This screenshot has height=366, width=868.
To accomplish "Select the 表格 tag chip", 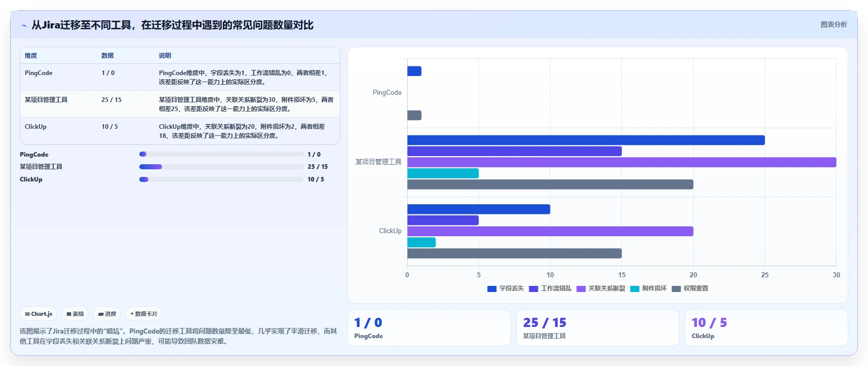I will pyautogui.click(x=75, y=314).
